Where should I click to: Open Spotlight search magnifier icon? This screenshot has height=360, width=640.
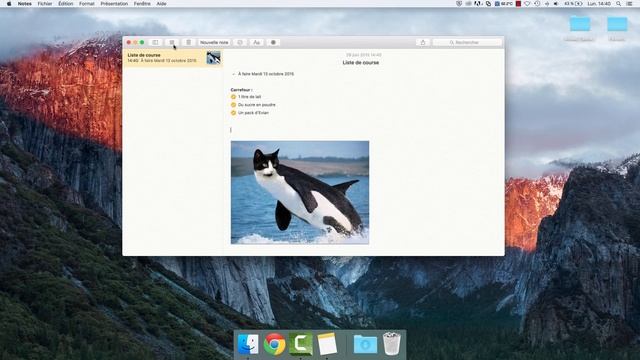click(x=619, y=4)
